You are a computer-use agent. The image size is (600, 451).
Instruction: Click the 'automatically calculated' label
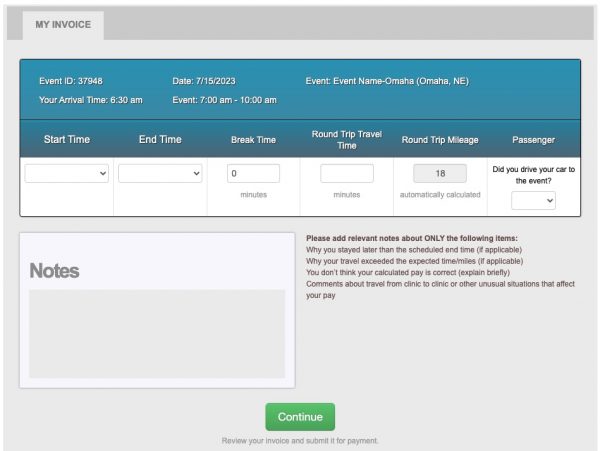tap(440, 195)
